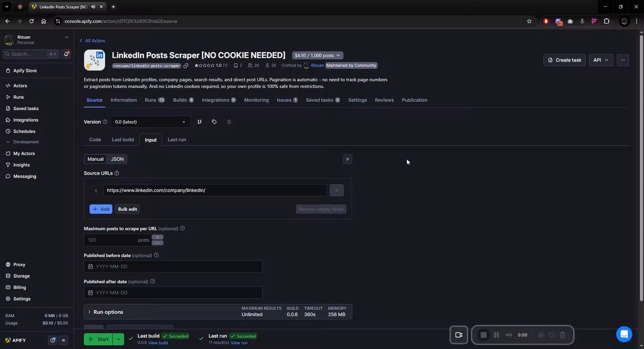Open Saved tasks in sidebar
Screen dimensions: 644x349
26,109
